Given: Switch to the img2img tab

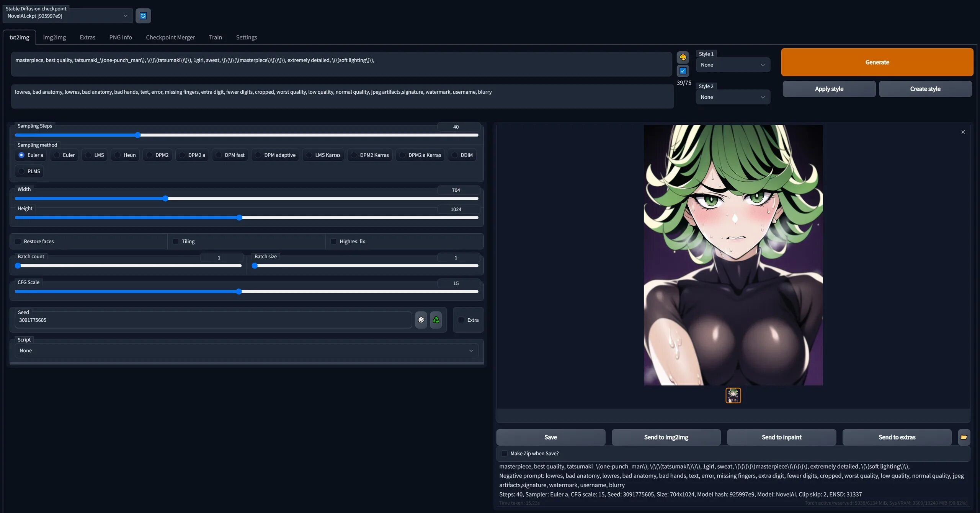Looking at the screenshot, I should (54, 37).
